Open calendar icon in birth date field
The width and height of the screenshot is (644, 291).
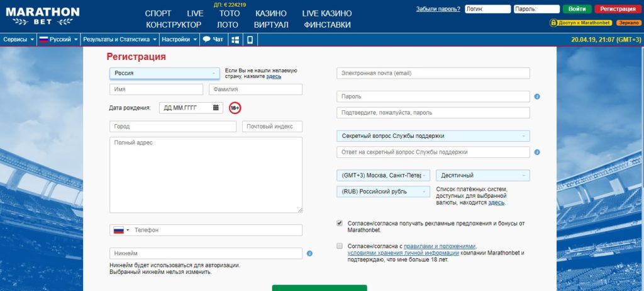(216, 108)
